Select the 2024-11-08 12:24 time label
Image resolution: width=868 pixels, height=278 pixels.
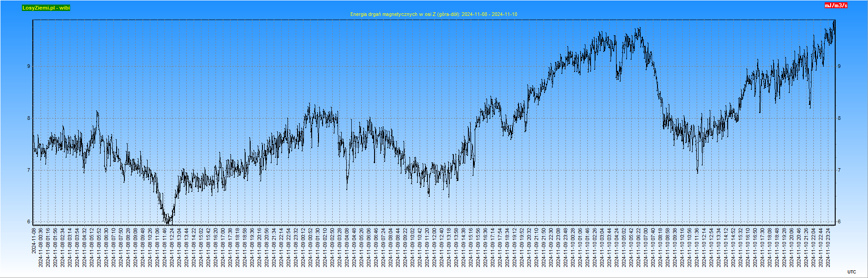[x=172, y=247]
